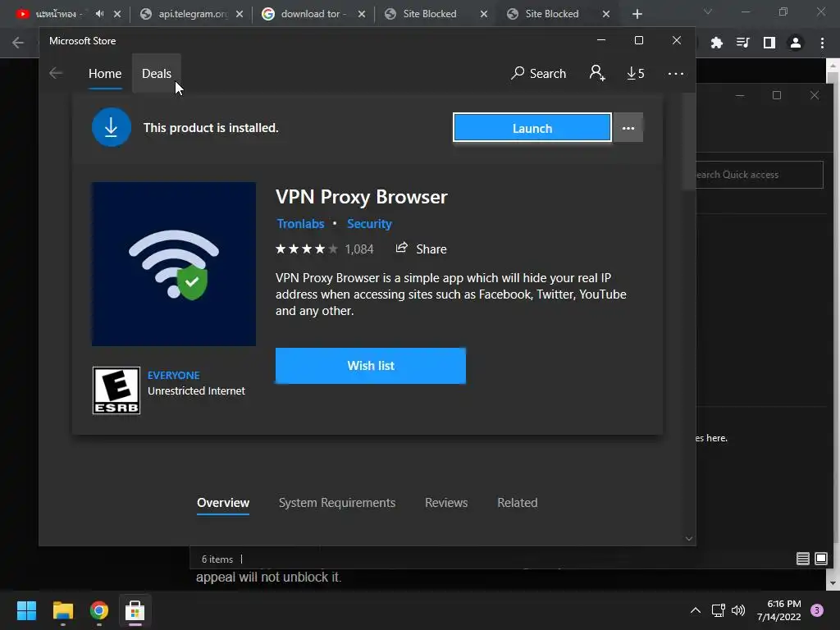Open the Related tab
The image size is (840, 630).
[x=518, y=503]
